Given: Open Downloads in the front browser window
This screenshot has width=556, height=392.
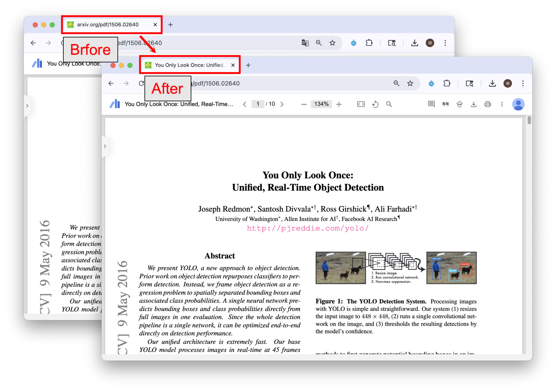Looking at the screenshot, I should tap(492, 83).
